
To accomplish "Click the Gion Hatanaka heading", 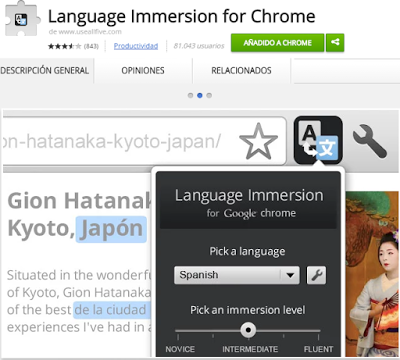I will click(79, 201).
